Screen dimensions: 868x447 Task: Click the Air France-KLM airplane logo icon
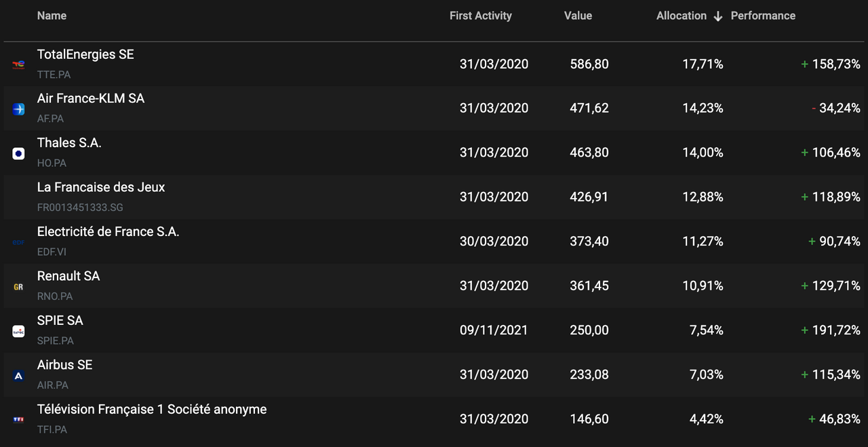click(18, 109)
